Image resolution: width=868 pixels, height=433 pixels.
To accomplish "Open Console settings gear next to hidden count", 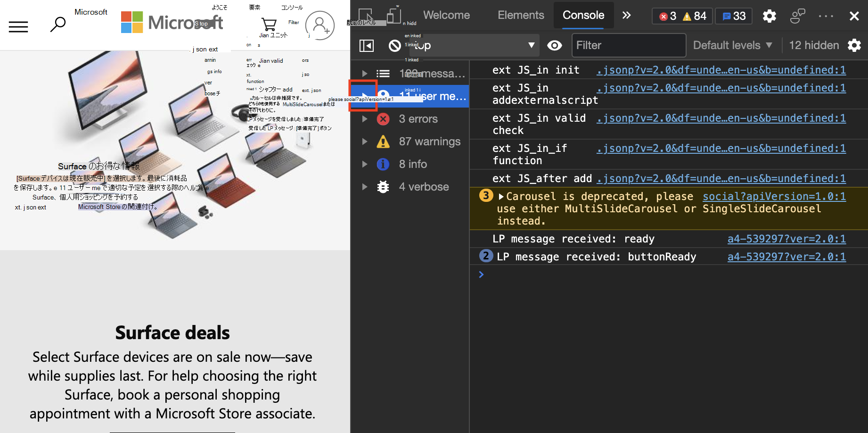I will (x=854, y=45).
